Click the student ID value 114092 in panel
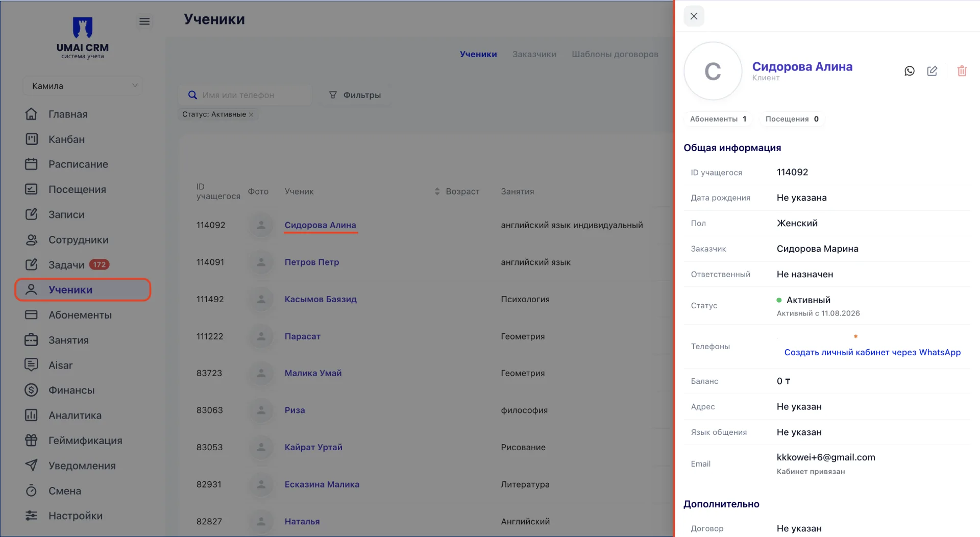The height and width of the screenshot is (537, 980). [792, 172]
